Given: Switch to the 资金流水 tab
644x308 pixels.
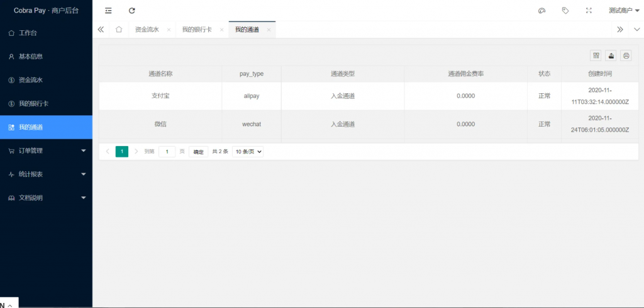Looking at the screenshot, I should pyautogui.click(x=147, y=30).
